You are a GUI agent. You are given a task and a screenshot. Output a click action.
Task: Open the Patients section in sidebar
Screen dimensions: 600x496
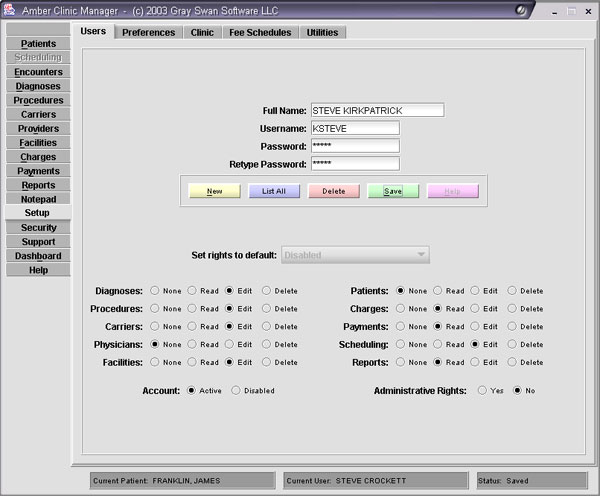pos(38,44)
